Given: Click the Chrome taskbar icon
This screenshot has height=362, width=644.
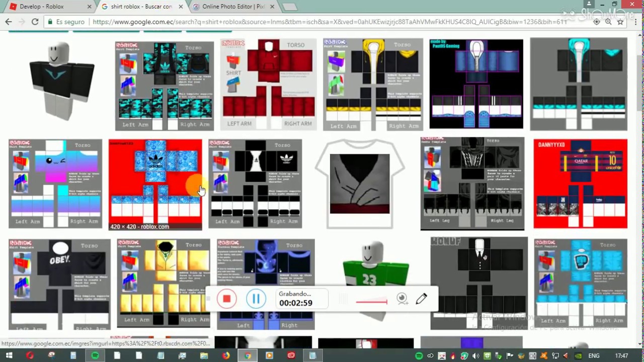Looking at the screenshot, I should click(248, 356).
